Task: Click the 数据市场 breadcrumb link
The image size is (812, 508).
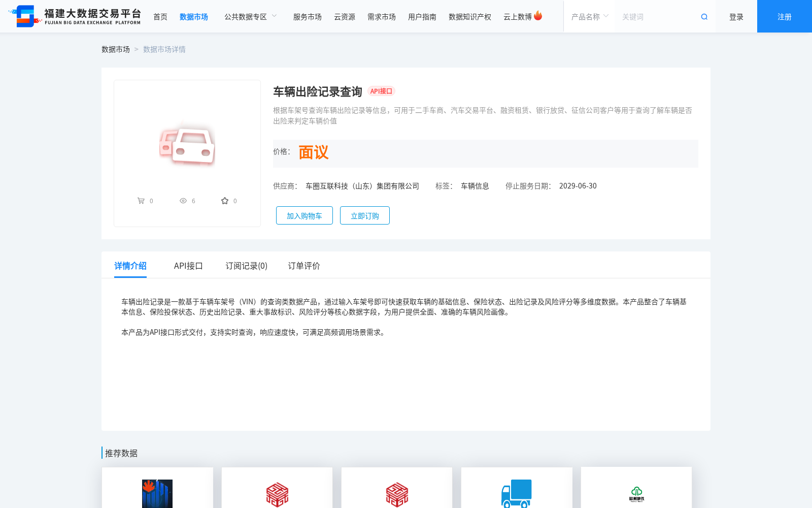Action: tap(116, 49)
